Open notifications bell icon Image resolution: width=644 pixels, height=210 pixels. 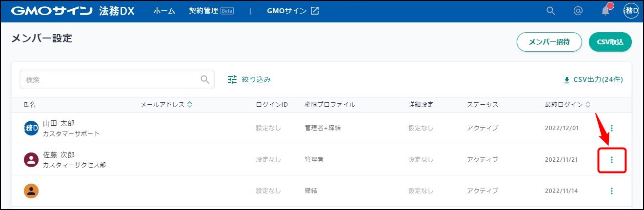point(605,11)
